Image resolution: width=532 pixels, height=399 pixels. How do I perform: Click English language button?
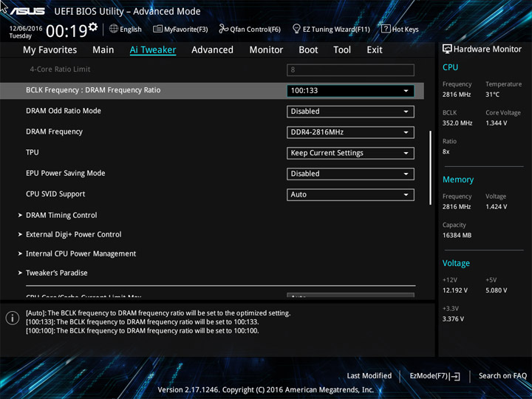click(x=126, y=29)
